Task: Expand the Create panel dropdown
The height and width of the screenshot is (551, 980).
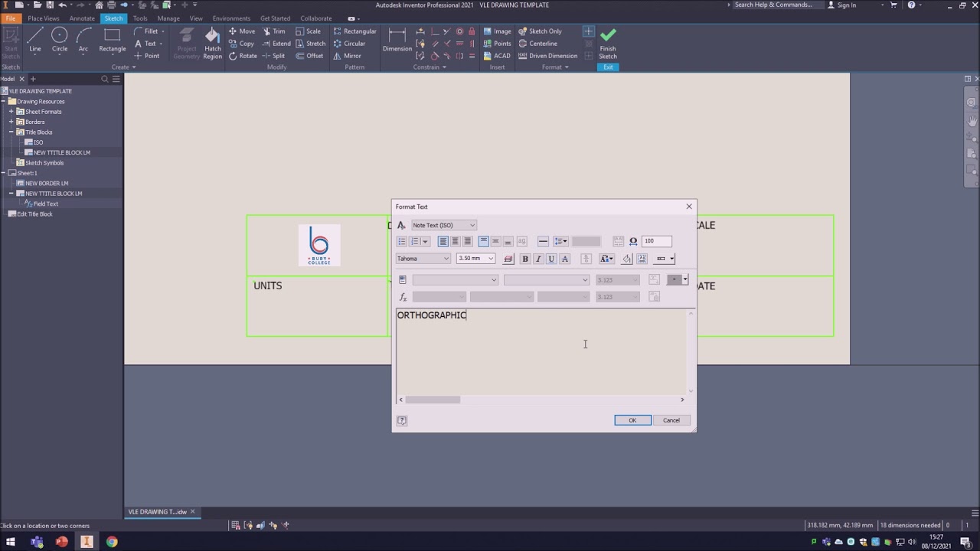Action: click(123, 67)
